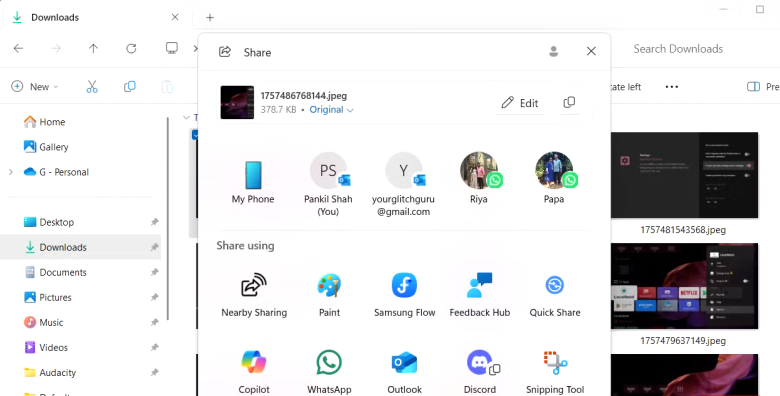Share using Samsung Flow
Screen dimensions: 780x396
[404, 295]
